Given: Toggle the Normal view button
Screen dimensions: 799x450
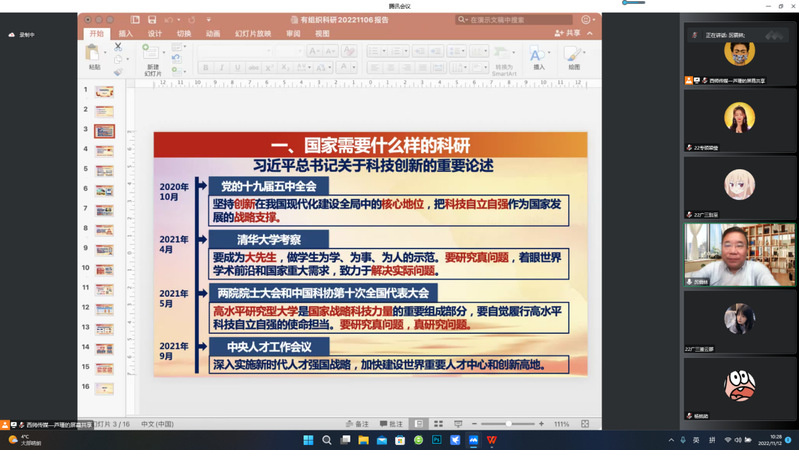Looking at the screenshot, I should tap(418, 424).
